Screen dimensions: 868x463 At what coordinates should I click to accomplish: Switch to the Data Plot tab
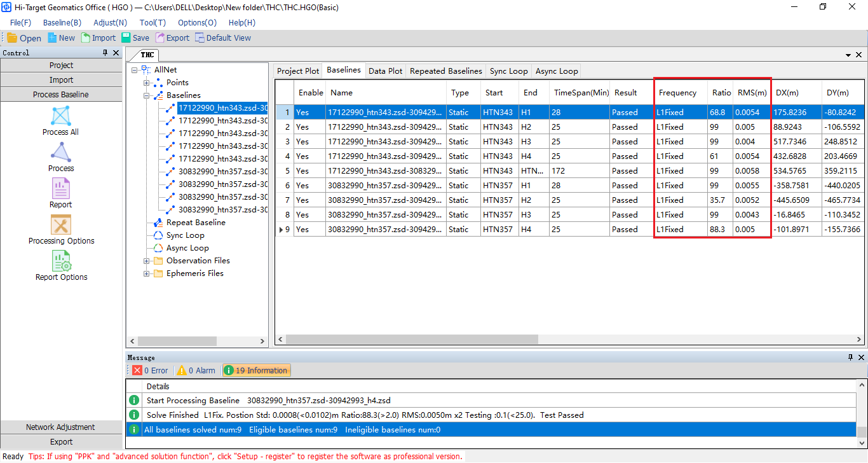coord(385,71)
